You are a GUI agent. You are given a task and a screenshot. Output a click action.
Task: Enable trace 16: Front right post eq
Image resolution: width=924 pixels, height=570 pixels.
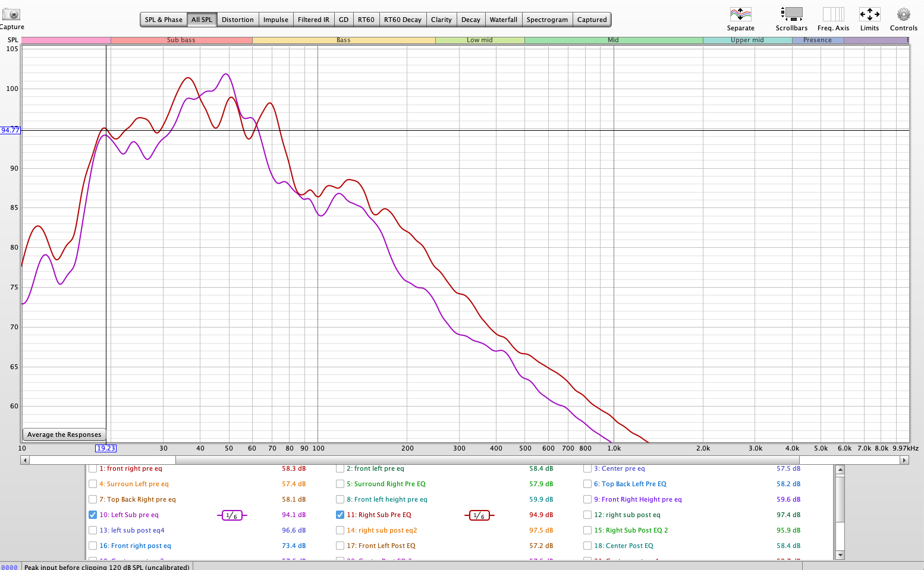point(93,546)
